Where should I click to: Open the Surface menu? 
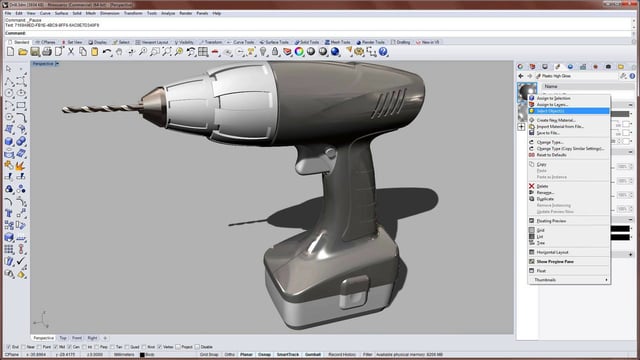[x=61, y=13]
